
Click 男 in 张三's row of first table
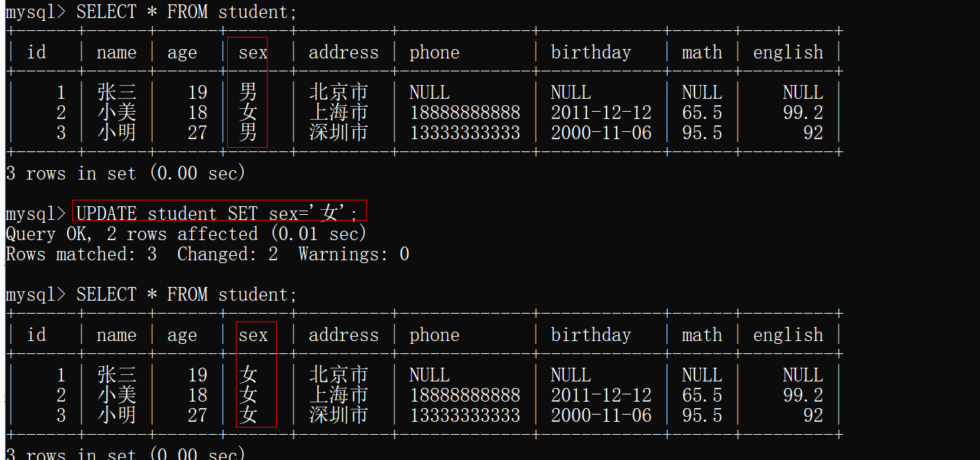point(248,92)
